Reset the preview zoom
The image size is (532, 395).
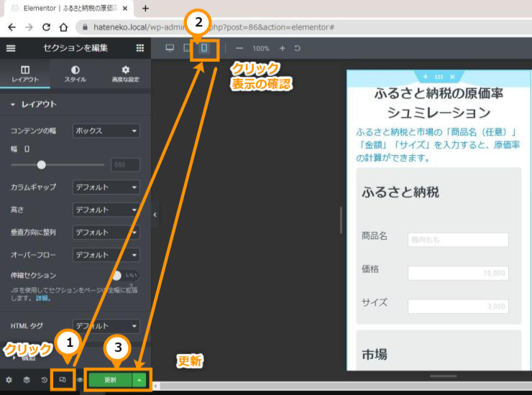pos(297,48)
